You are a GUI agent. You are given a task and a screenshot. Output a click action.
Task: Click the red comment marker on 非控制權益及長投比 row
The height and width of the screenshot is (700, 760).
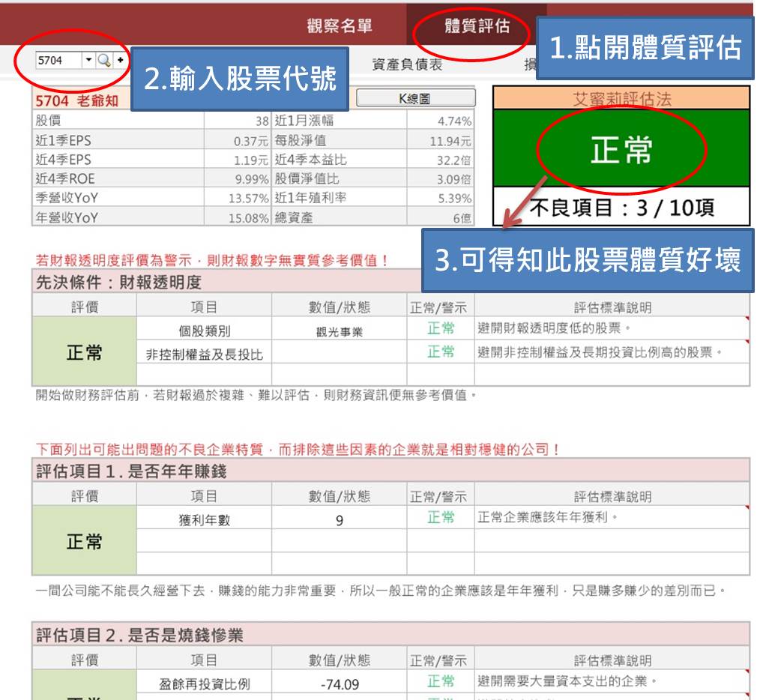[x=747, y=343]
